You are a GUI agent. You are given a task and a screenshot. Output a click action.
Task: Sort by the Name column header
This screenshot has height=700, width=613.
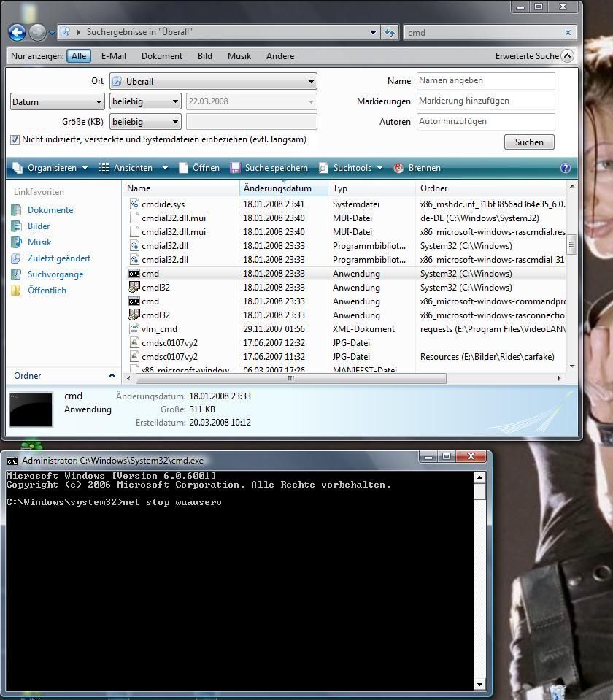pos(181,188)
